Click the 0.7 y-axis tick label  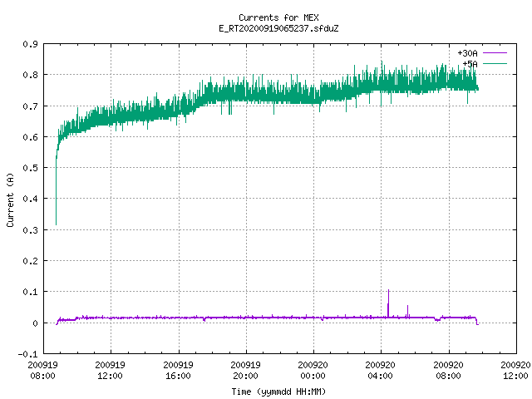(x=30, y=106)
